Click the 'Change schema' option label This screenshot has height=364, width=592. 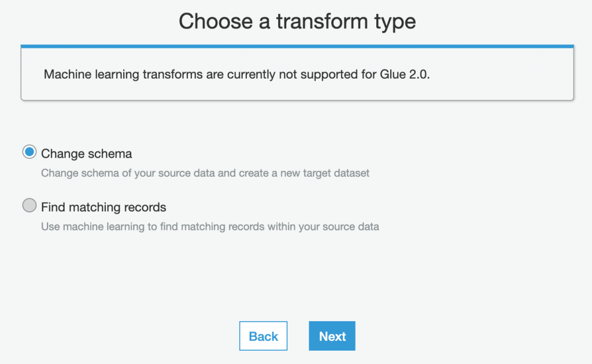tap(86, 154)
